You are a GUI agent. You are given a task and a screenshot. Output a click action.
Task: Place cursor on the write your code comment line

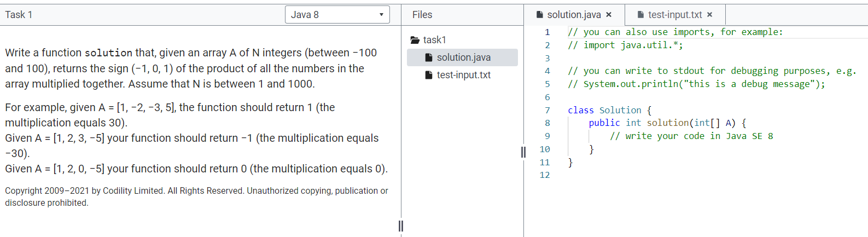coord(691,136)
